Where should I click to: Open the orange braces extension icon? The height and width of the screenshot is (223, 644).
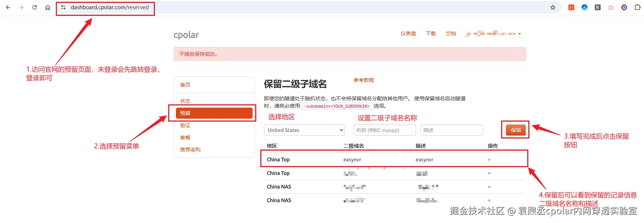(571, 7)
